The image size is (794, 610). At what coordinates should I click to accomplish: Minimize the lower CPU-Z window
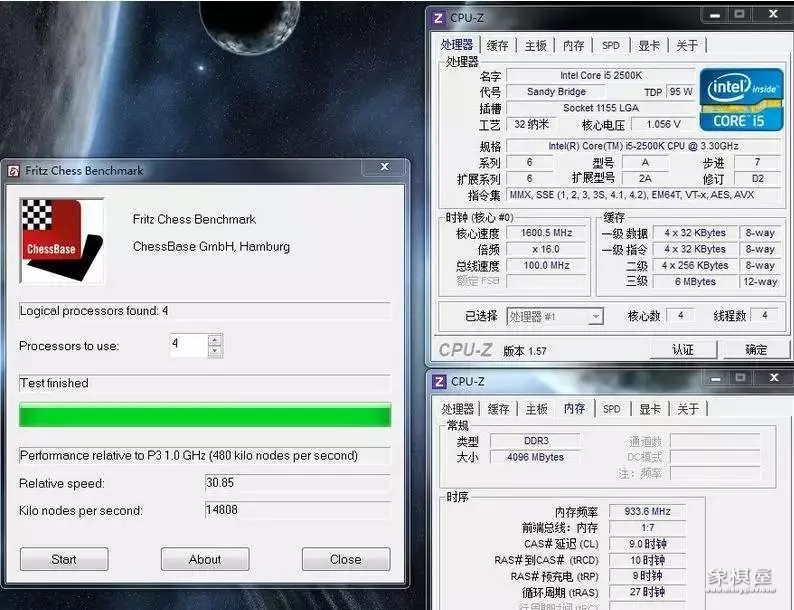tap(715, 378)
